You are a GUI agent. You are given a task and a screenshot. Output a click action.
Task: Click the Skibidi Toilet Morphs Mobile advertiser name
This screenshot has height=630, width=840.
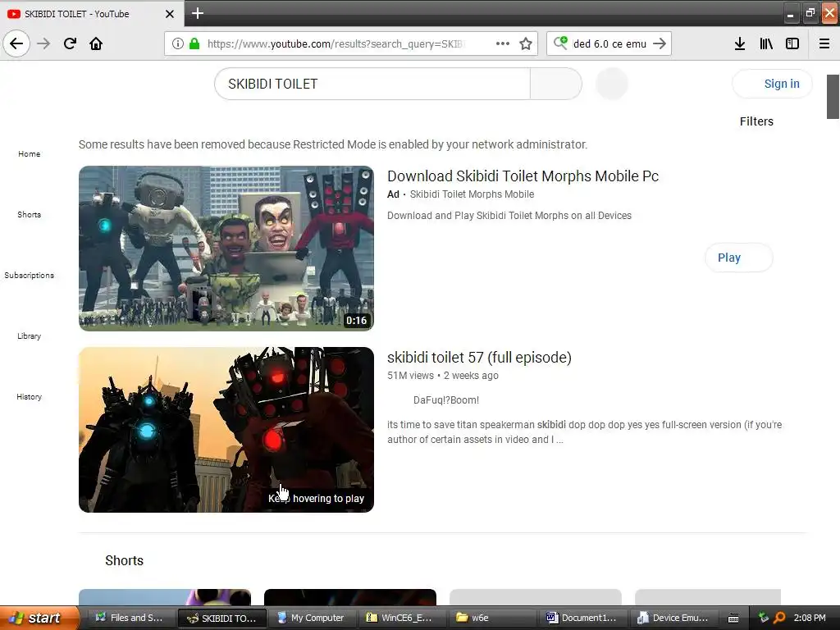point(472,194)
